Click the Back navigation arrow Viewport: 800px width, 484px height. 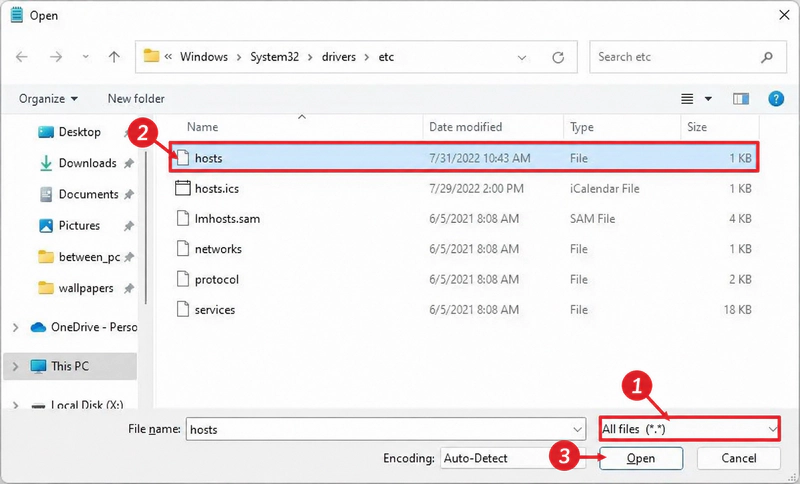22,57
